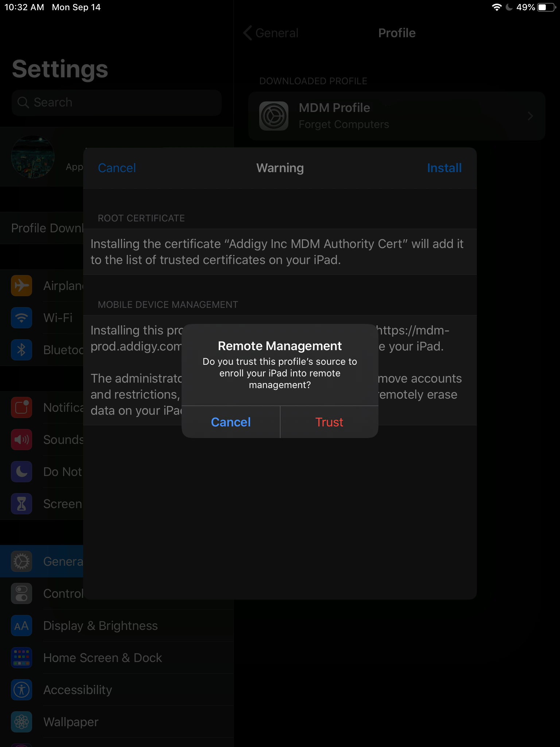Open the Display & Brightness icon
The height and width of the screenshot is (747, 560).
pos(22,626)
